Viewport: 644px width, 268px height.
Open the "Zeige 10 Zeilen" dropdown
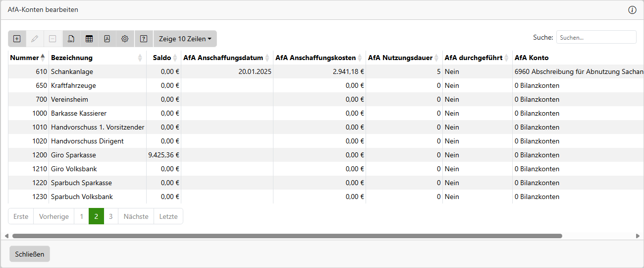(185, 39)
